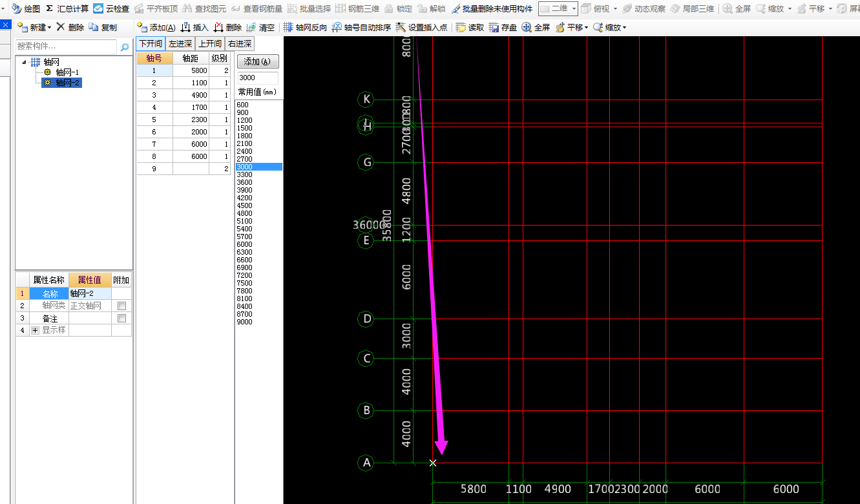Viewport: 860px width, 504px height.
Task: Select 3000 in common values list
Action: click(260, 167)
